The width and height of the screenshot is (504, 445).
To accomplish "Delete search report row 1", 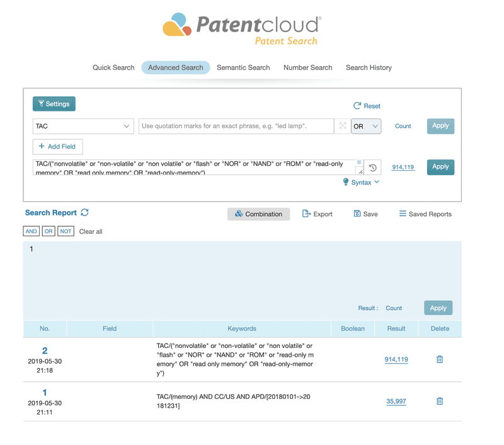I will 440,402.
